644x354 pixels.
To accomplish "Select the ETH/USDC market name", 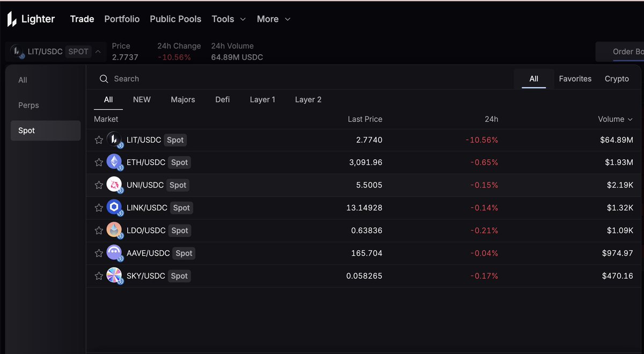I will (x=146, y=162).
